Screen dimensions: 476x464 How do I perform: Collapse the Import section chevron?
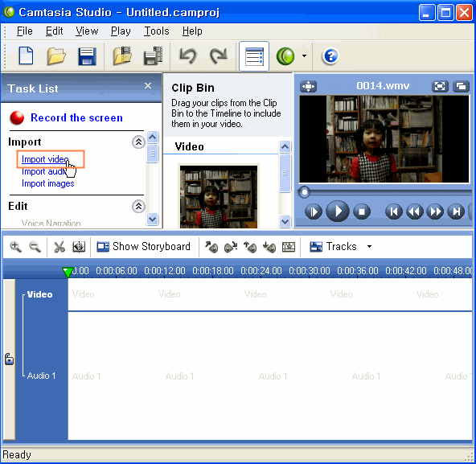(x=138, y=142)
